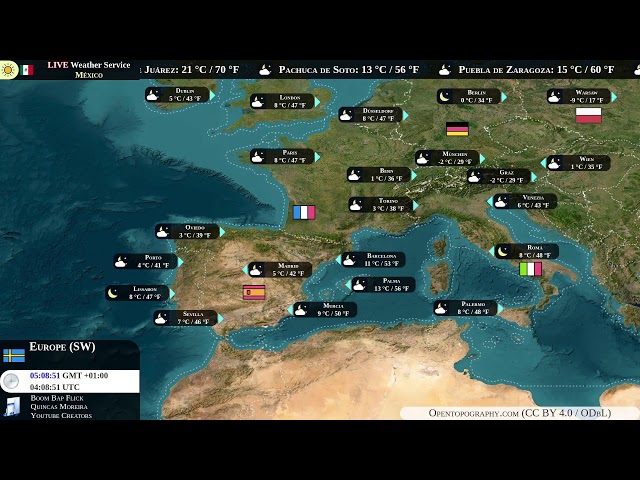640x480 pixels.
Task: Click the LIVE Weather Service title
Action: (89, 65)
